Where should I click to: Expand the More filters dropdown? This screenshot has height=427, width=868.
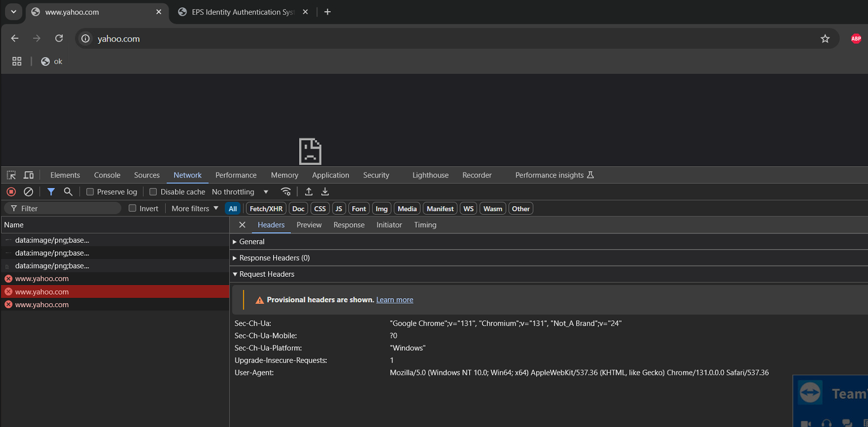[195, 209]
